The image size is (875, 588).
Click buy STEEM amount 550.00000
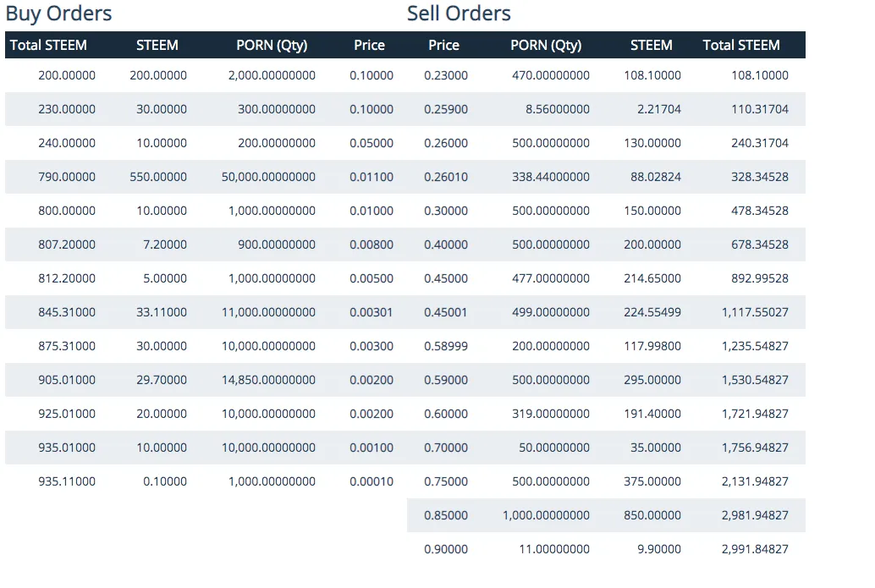[x=158, y=177]
